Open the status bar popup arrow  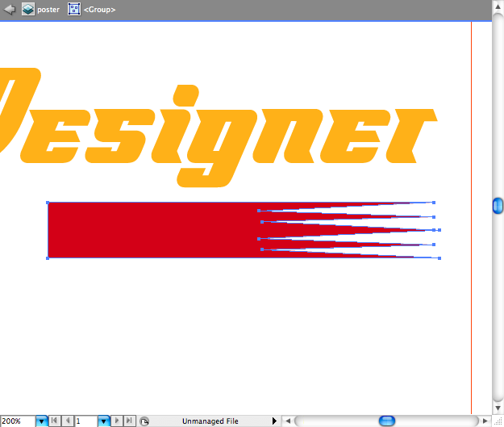coord(274,421)
